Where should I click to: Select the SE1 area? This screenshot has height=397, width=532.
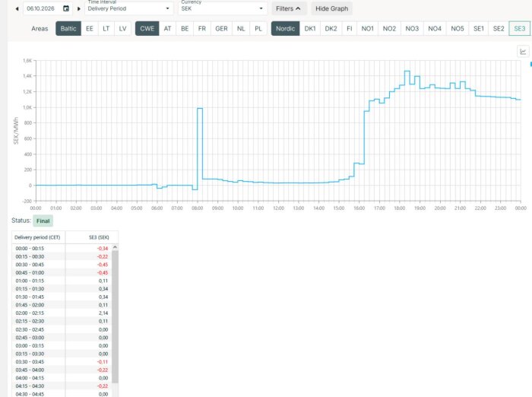(479, 29)
